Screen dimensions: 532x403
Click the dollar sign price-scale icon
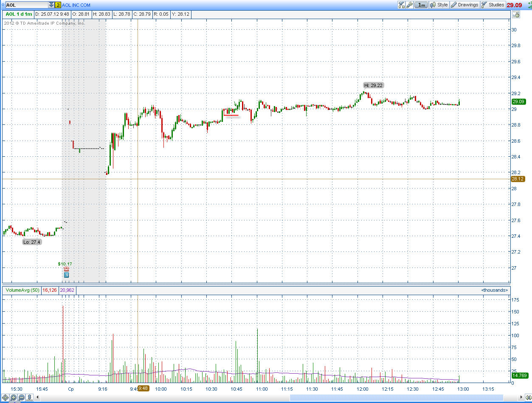(30, 397)
